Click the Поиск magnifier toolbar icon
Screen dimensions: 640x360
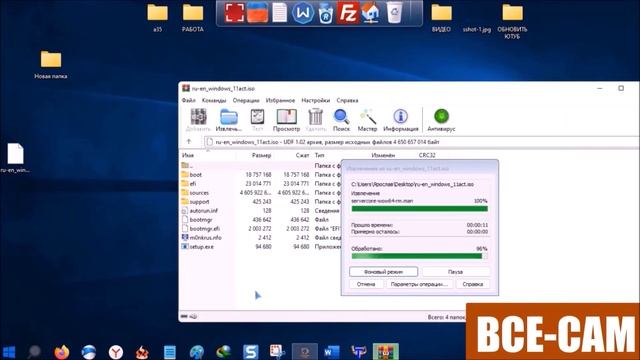tap(341, 120)
